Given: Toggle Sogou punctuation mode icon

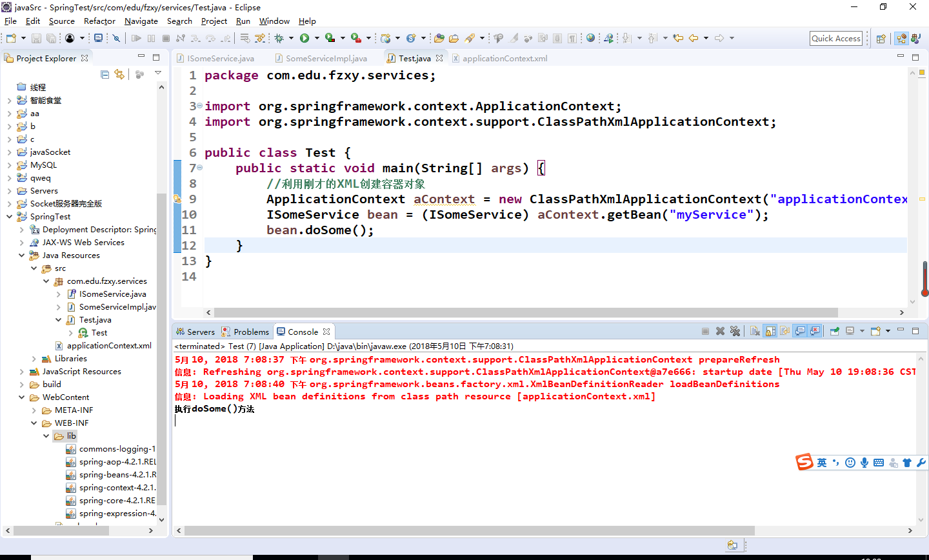Looking at the screenshot, I should [836, 463].
